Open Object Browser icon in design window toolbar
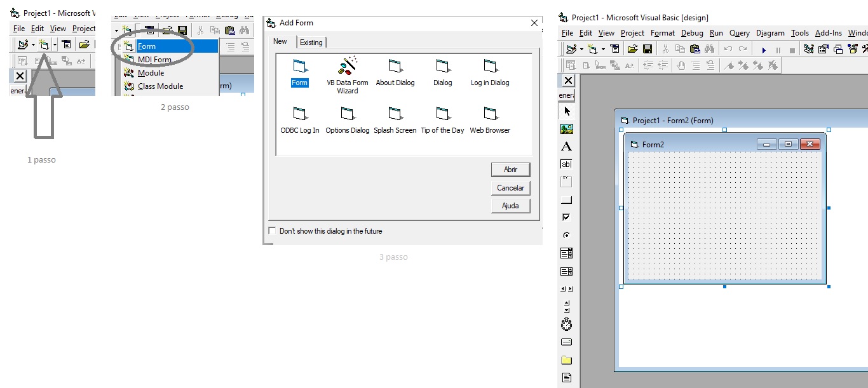Image resolution: width=868 pixels, height=388 pixels. coord(853,49)
